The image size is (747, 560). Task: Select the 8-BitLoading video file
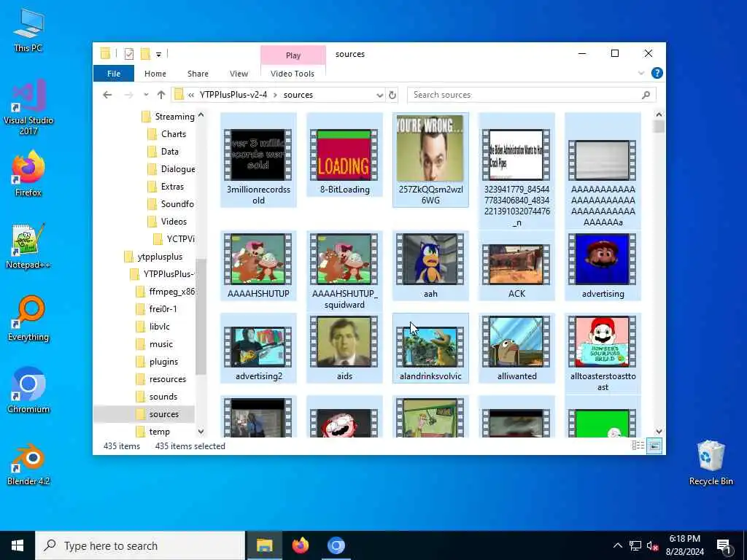pyautogui.click(x=344, y=155)
